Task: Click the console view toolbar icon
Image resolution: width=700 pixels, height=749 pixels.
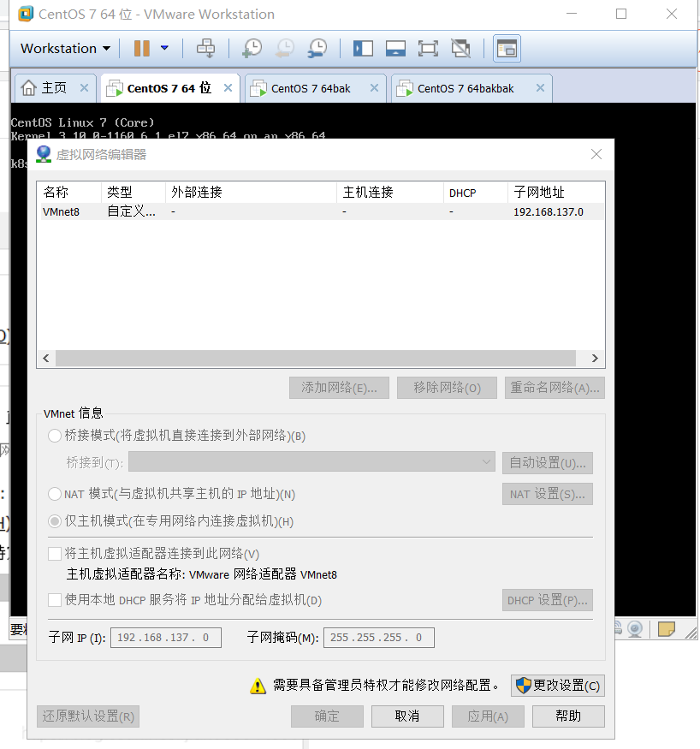Action: [x=507, y=48]
